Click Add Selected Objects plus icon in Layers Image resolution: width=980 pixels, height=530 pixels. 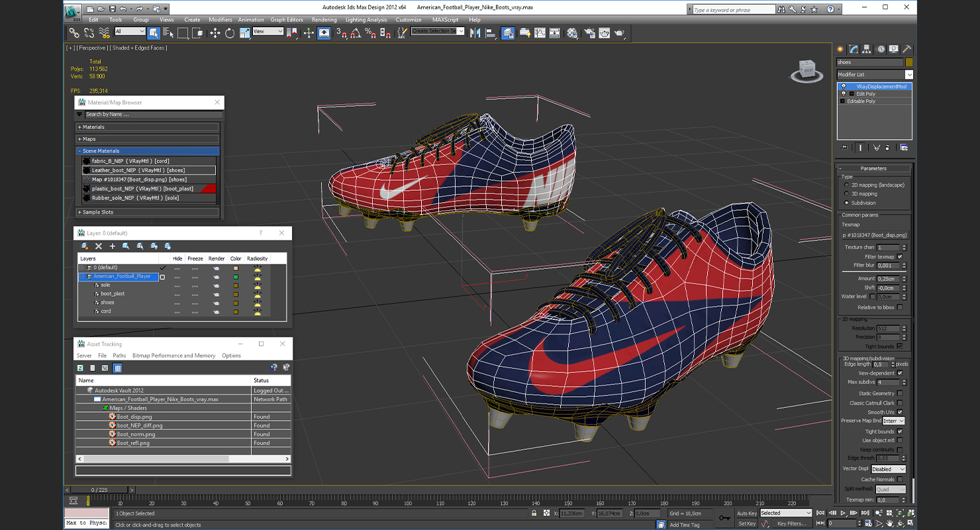click(x=113, y=246)
